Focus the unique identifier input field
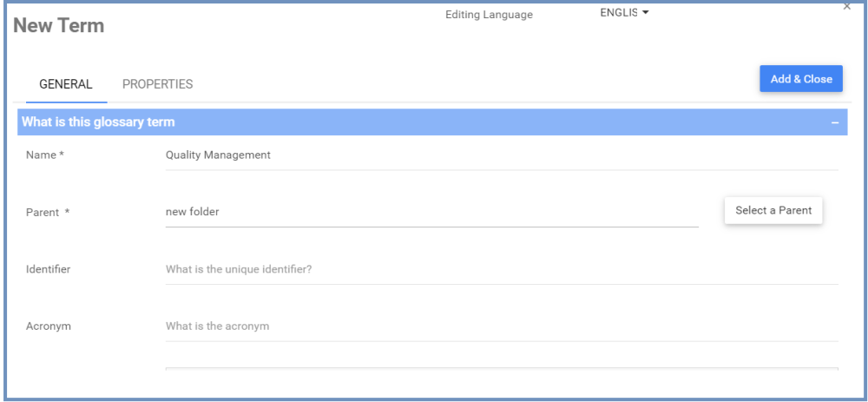This screenshot has width=868, height=402. click(x=501, y=269)
